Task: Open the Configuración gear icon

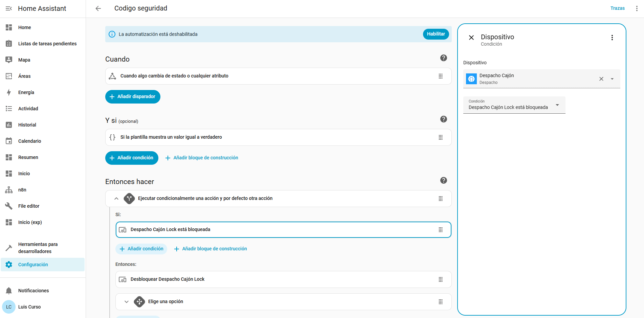Action: pos(9,265)
